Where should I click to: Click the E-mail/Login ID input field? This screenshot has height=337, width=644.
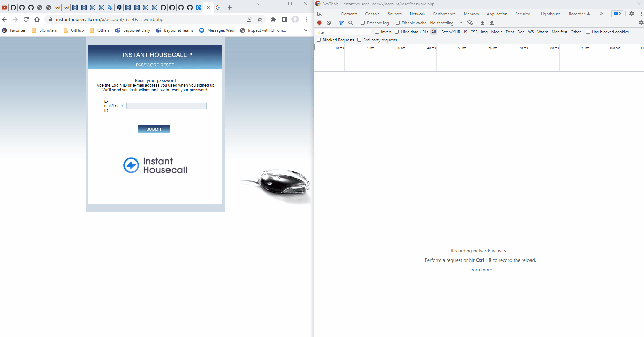tap(166, 106)
